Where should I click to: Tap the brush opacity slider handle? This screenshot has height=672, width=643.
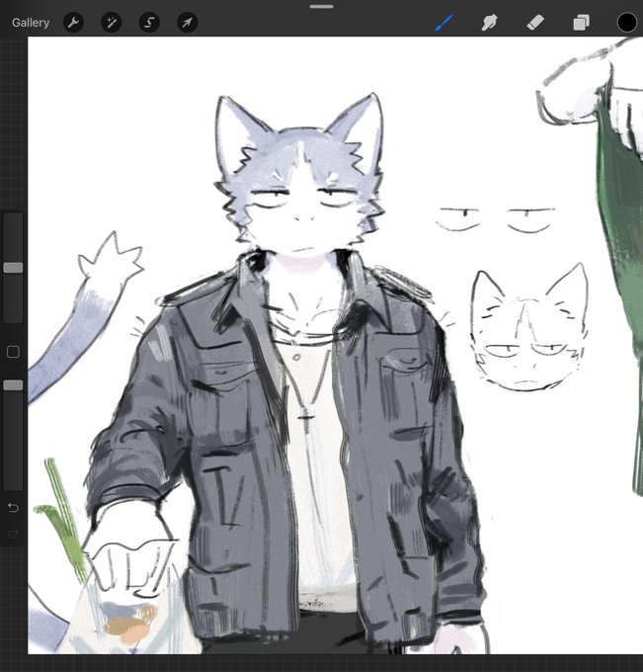coord(13,385)
